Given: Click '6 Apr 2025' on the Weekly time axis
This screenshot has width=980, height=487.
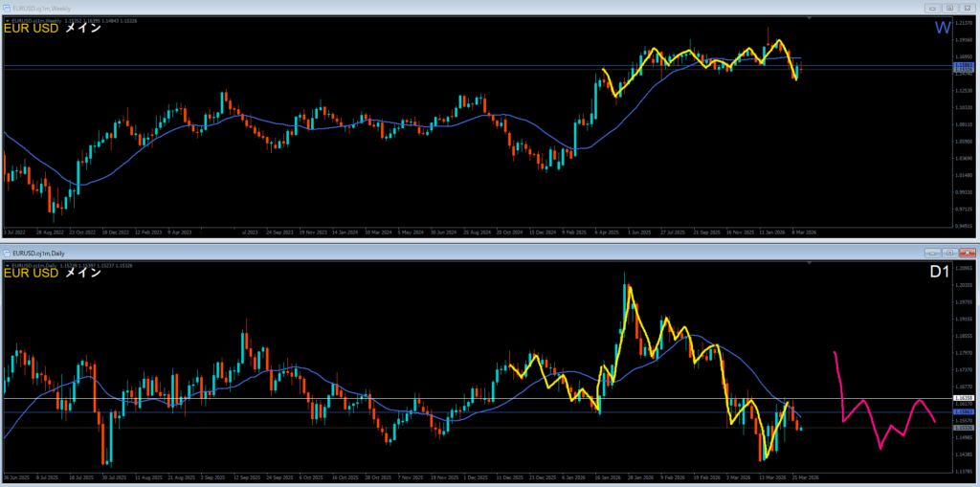Looking at the screenshot, I should [607, 232].
